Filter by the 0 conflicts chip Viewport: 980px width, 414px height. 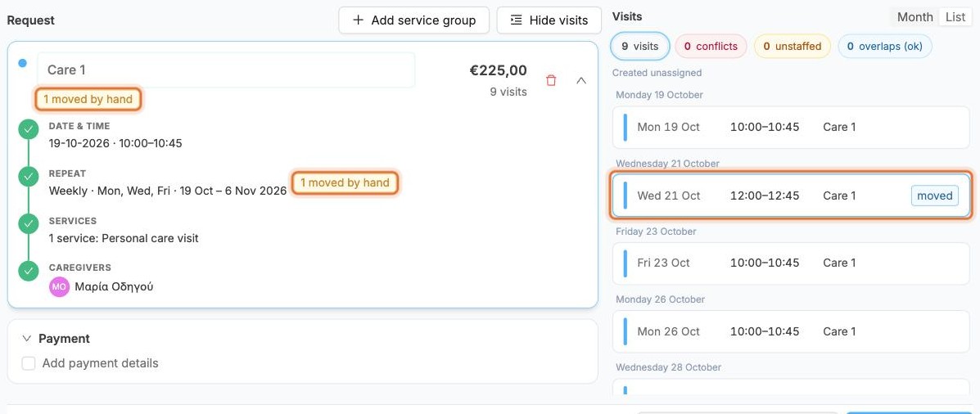(711, 46)
